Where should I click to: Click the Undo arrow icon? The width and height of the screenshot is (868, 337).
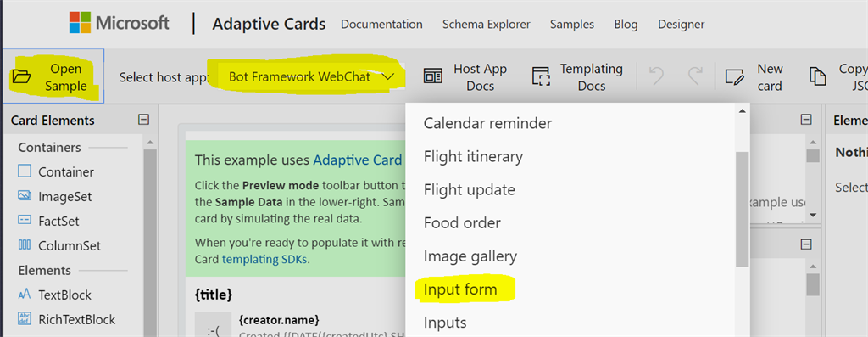(x=657, y=77)
